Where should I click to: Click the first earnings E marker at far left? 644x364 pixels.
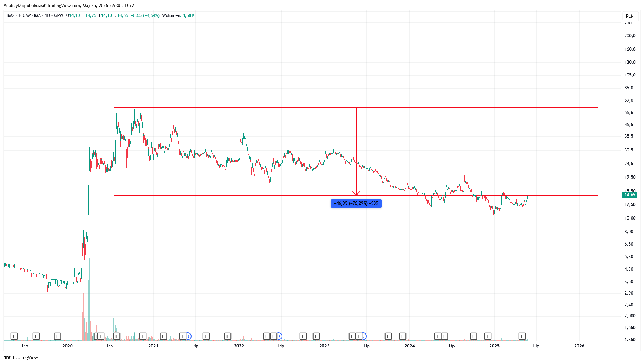14,336
